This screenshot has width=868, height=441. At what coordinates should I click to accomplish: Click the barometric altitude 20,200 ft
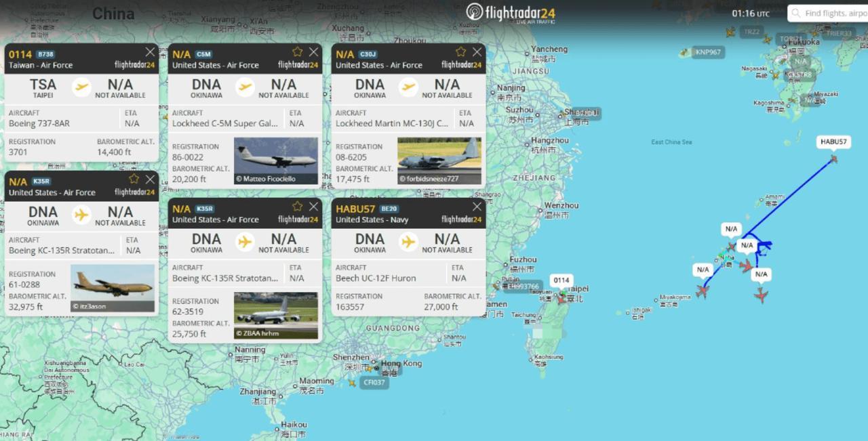[189, 179]
